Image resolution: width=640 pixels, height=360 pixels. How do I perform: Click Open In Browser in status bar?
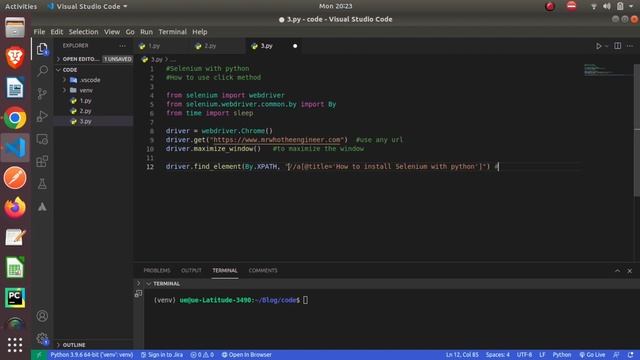(x=247, y=355)
